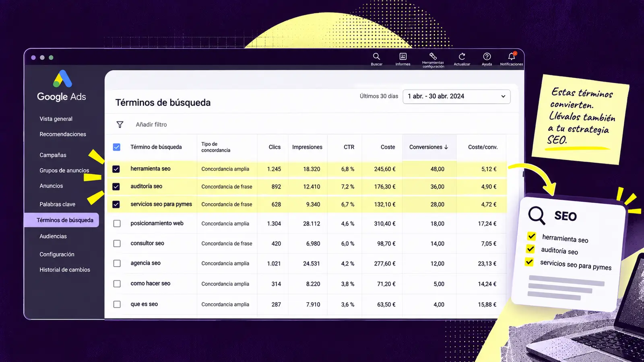
Task: Uncheck servicios seo para pymes checkbox
Action: (116, 204)
